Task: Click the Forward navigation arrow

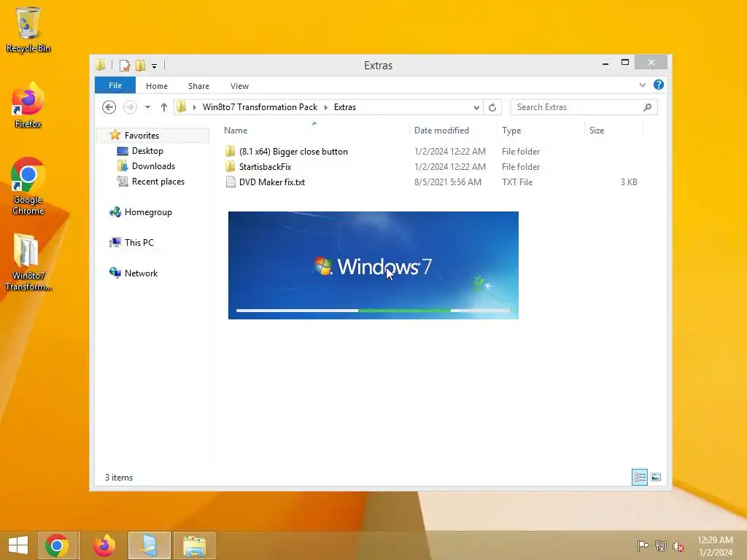Action: 130,107
